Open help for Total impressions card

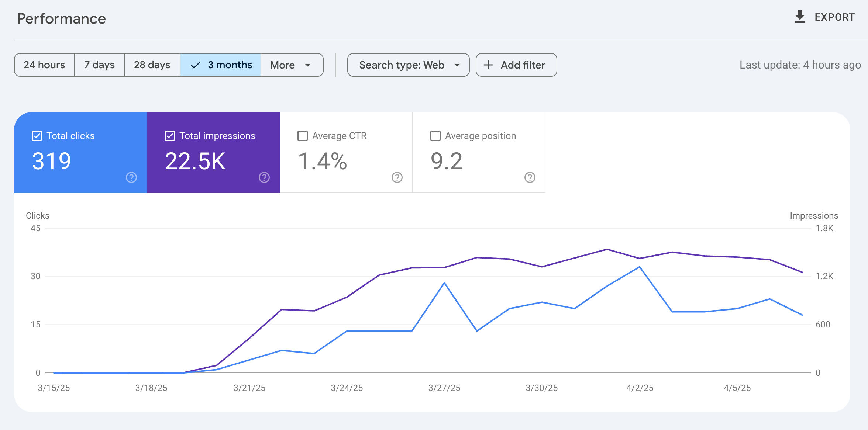point(264,177)
